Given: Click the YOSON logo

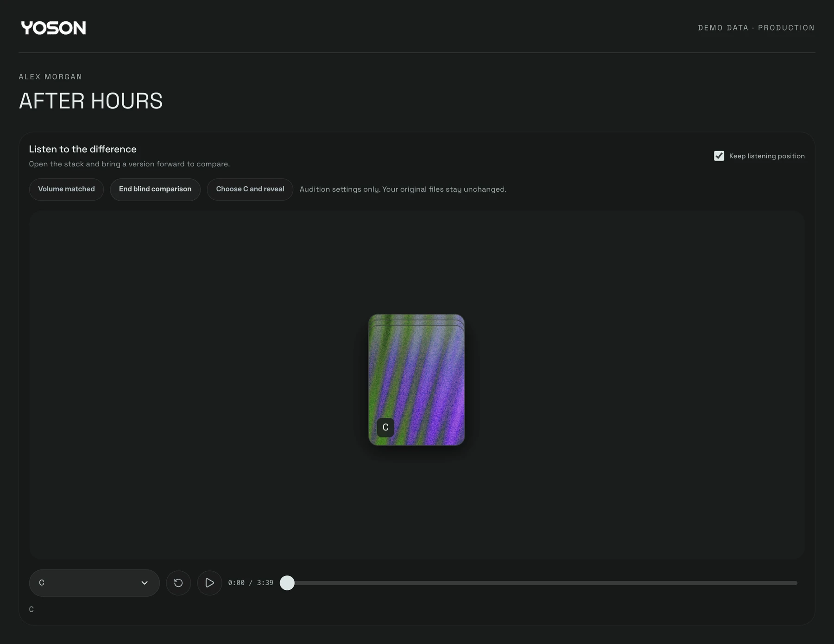Looking at the screenshot, I should pos(53,28).
